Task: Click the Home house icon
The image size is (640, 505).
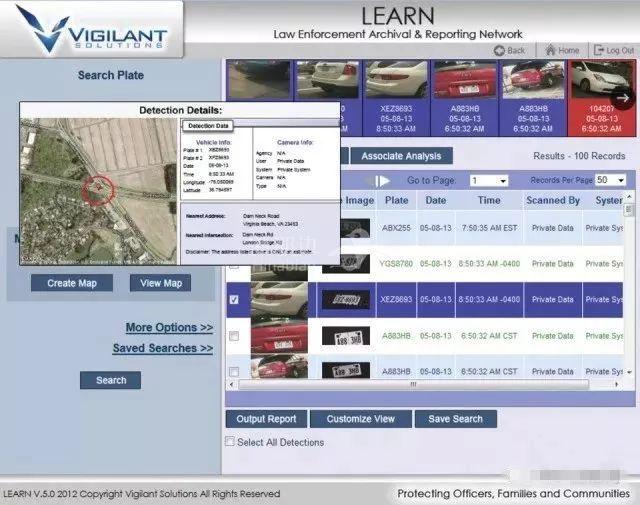Action: [x=551, y=50]
